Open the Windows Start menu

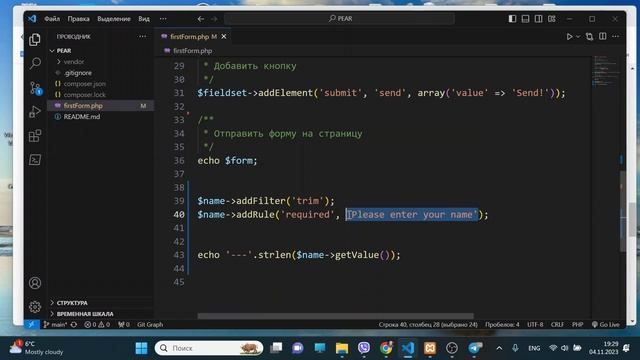tap(141, 348)
